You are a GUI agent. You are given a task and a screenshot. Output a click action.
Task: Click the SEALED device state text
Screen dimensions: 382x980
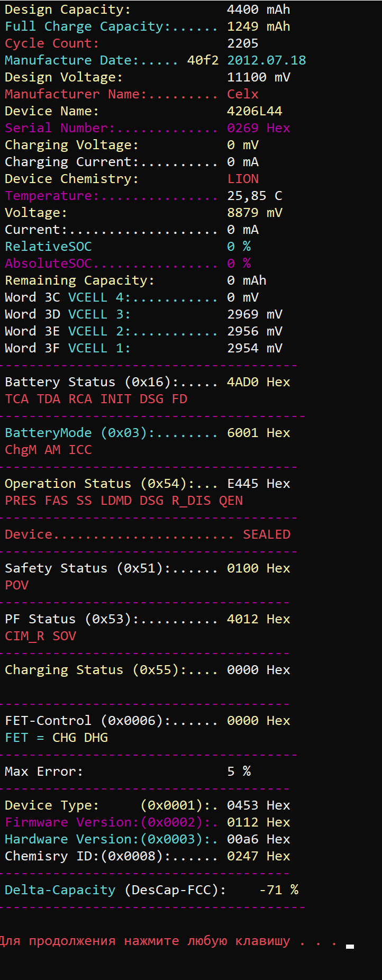[267, 534]
